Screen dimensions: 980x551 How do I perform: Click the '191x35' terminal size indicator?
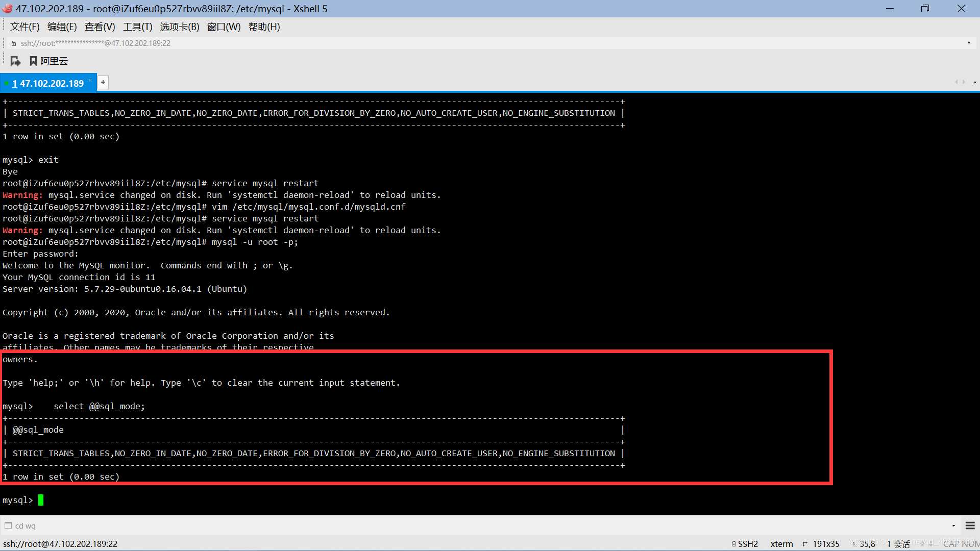point(826,544)
